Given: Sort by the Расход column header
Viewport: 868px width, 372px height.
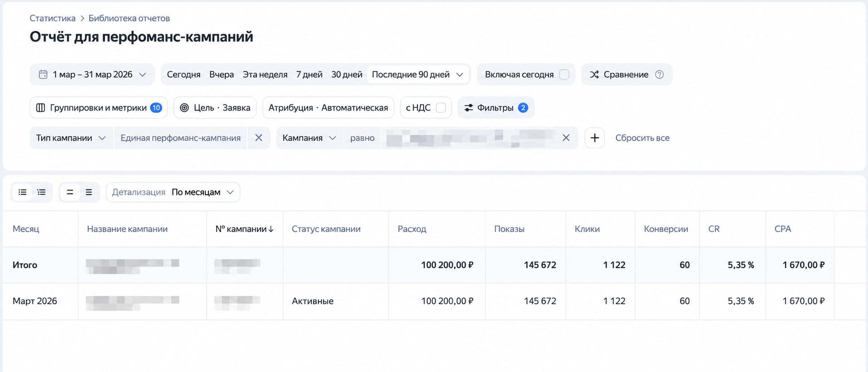Looking at the screenshot, I should tap(412, 229).
